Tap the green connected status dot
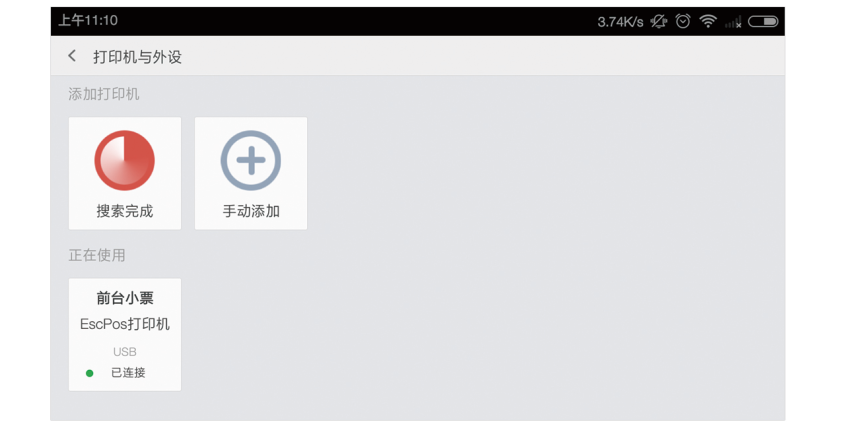The width and height of the screenshot is (848, 436). [90, 373]
